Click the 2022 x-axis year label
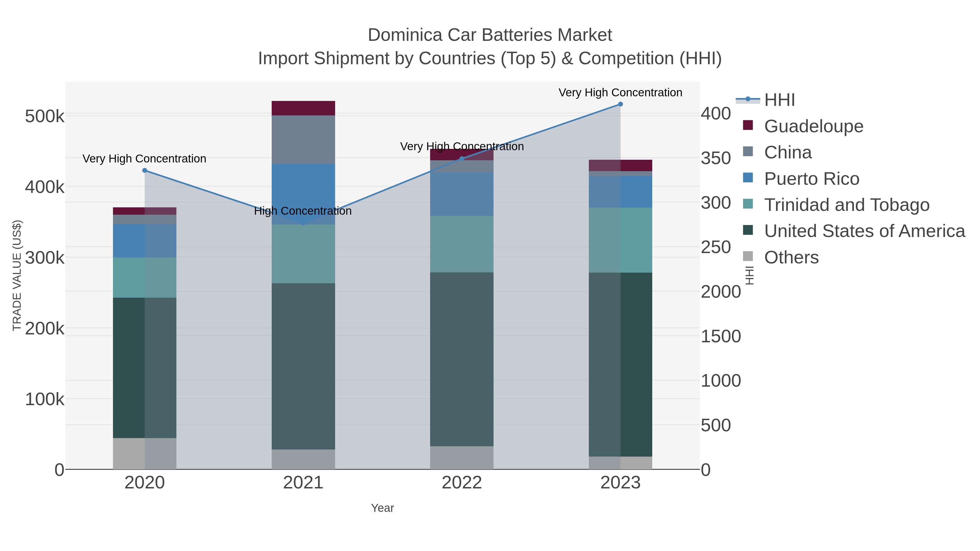 pos(462,483)
